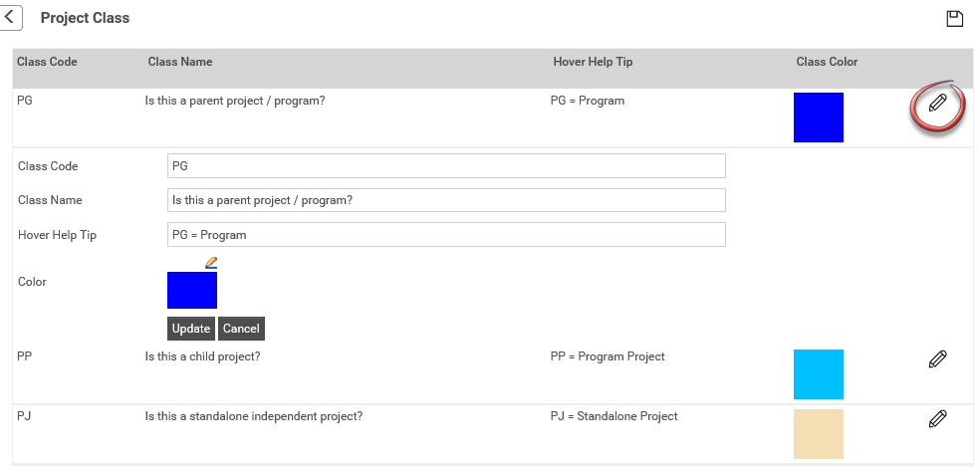
Task: Click the PP row light blue swatch
Action: [x=818, y=374]
